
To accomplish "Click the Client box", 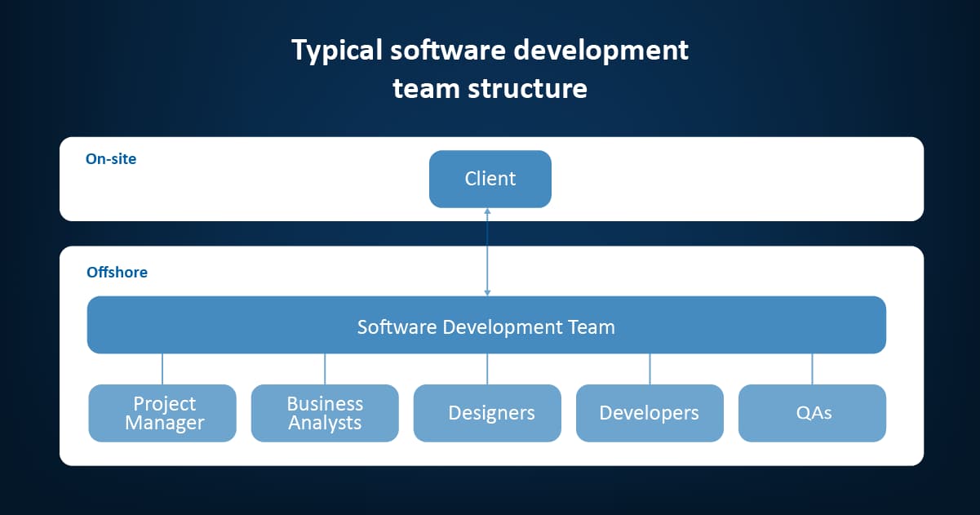I will coord(490,179).
